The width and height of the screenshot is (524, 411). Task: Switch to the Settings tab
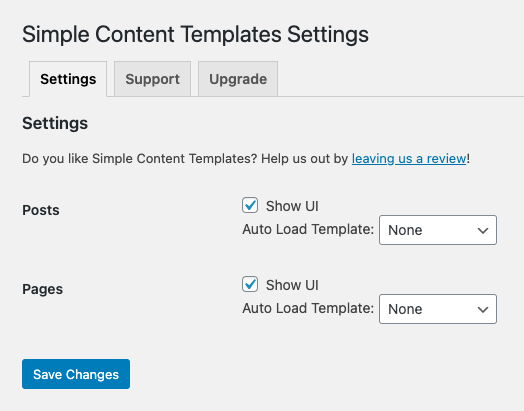pos(68,79)
